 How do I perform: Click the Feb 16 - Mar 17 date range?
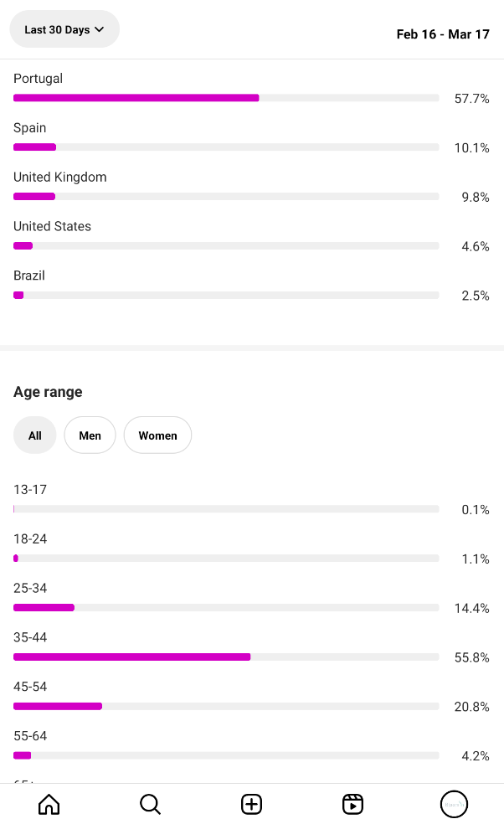[x=443, y=34]
